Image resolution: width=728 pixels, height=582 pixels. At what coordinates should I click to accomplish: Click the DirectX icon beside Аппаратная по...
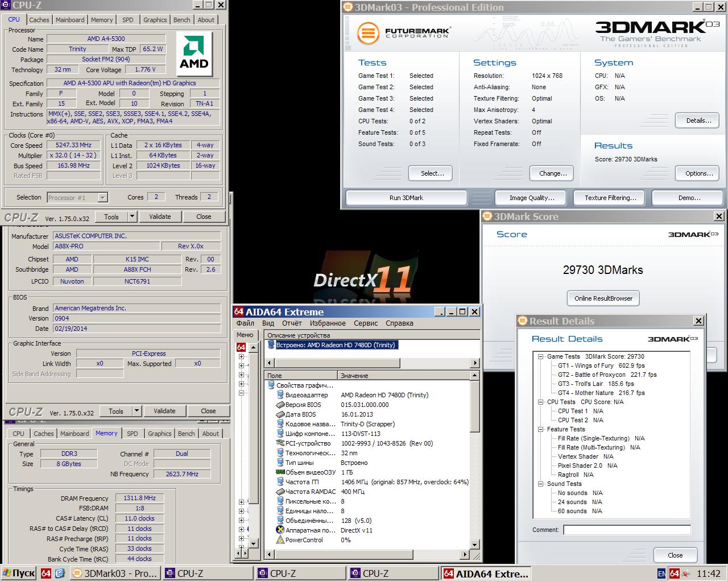(x=280, y=530)
